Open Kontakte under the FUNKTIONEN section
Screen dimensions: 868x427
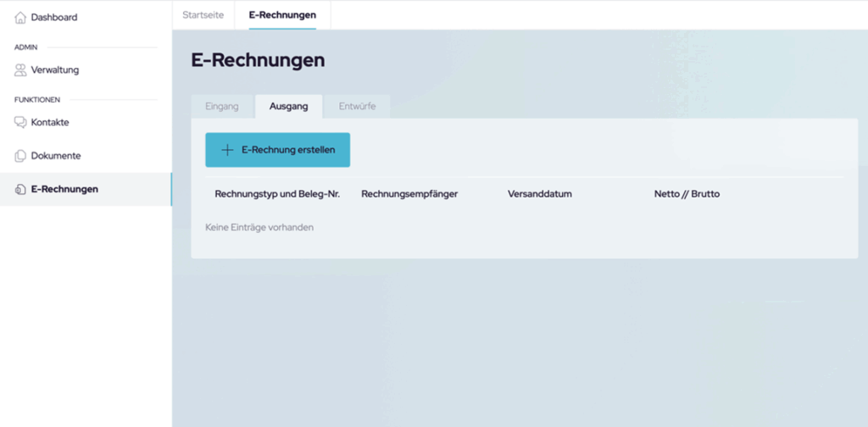pyautogui.click(x=50, y=123)
